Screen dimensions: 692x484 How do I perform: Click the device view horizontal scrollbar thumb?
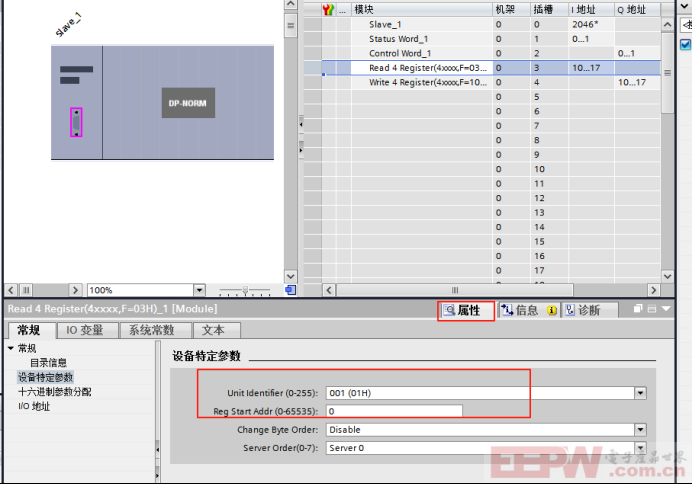(x=26, y=290)
